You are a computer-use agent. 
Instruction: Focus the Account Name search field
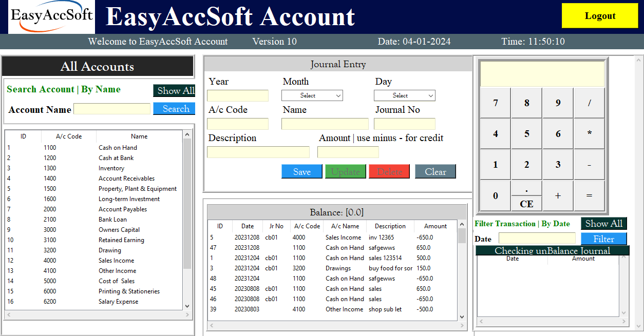click(112, 109)
